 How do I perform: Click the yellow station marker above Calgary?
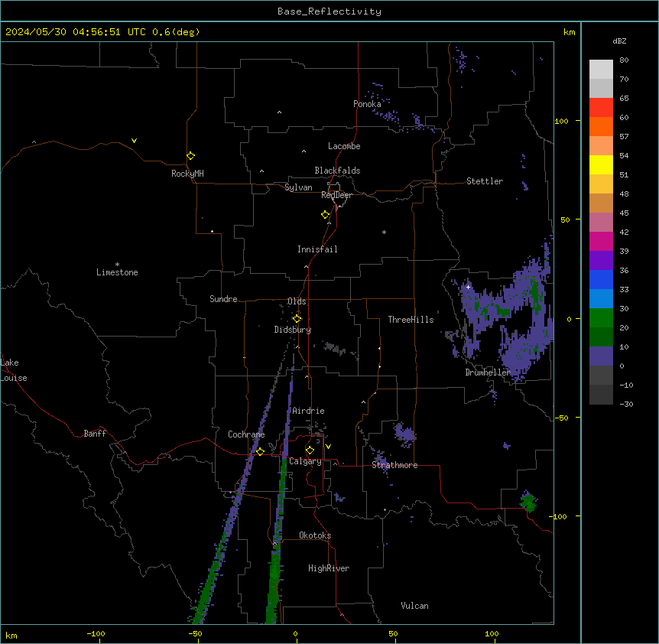pyautogui.click(x=310, y=450)
